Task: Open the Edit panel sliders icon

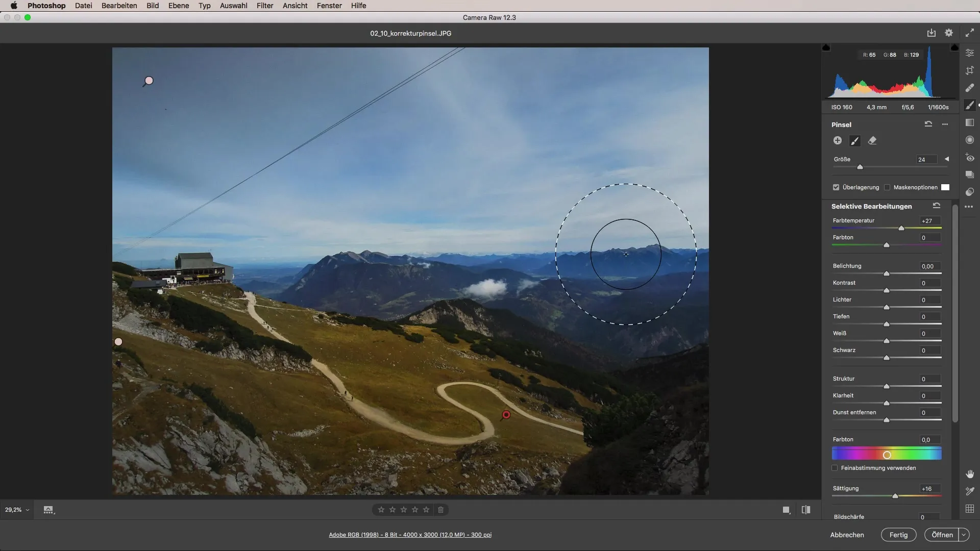Action: point(970,53)
